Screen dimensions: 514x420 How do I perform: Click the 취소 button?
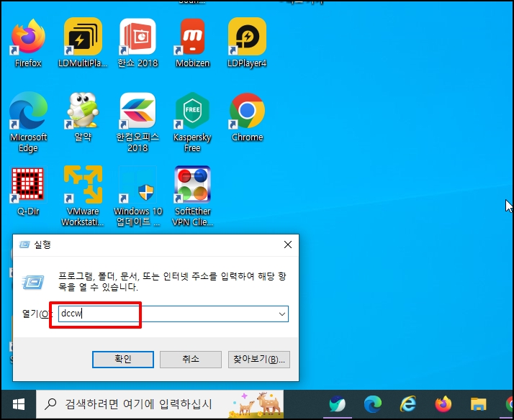point(191,360)
